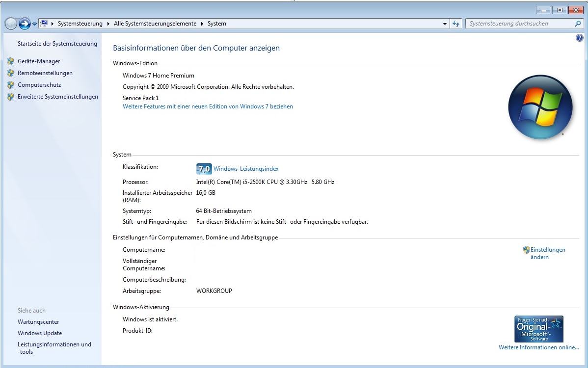Navigate to Systemsteuerung breadcrumb
588x368 pixels.
tap(80, 24)
